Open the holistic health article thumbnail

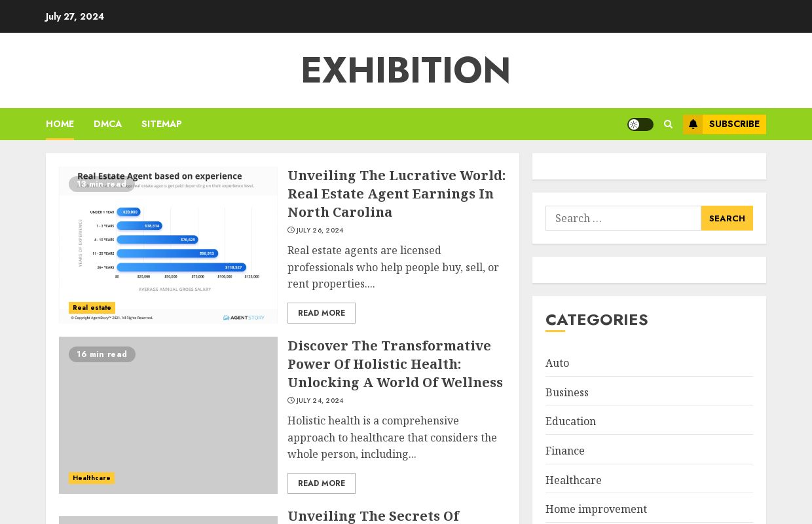pos(168,415)
